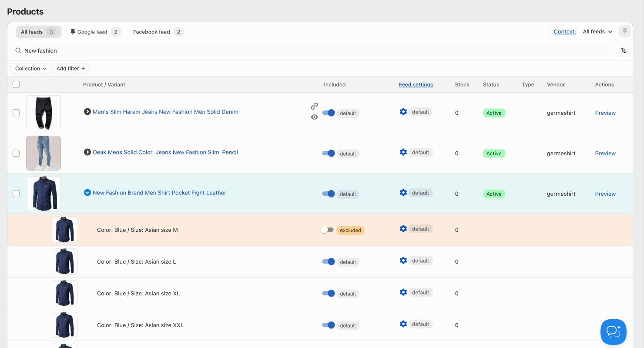Tick the select-all checkbox in table header
This screenshot has height=348, width=644.
click(16, 84)
